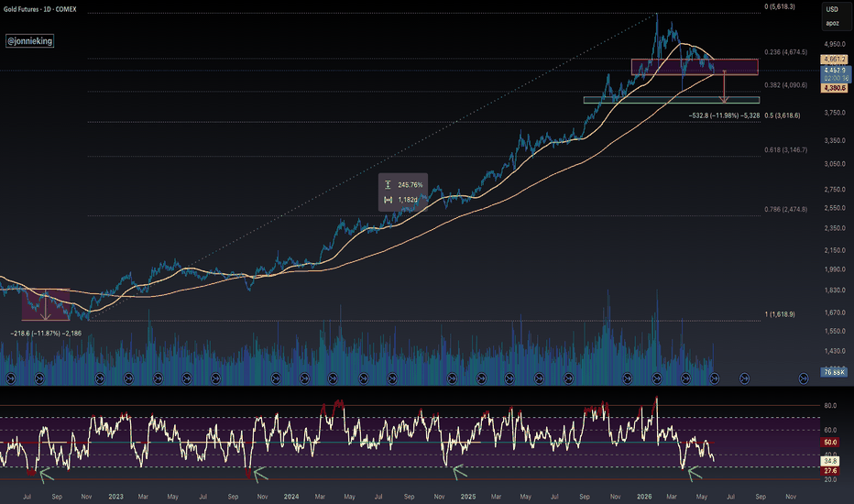Click the rollover marker at the volume bars' end
The width and height of the screenshot is (854, 504).
coord(715,378)
